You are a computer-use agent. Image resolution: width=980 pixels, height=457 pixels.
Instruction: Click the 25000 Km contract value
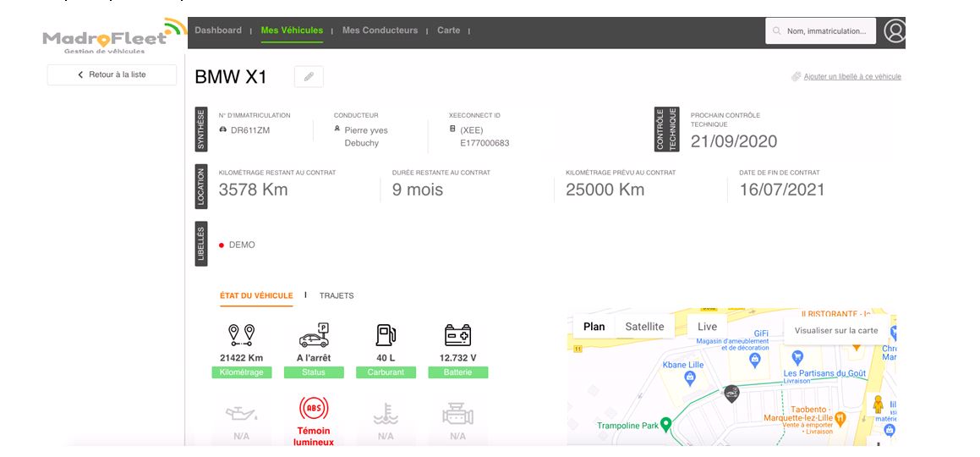pyautogui.click(x=605, y=190)
